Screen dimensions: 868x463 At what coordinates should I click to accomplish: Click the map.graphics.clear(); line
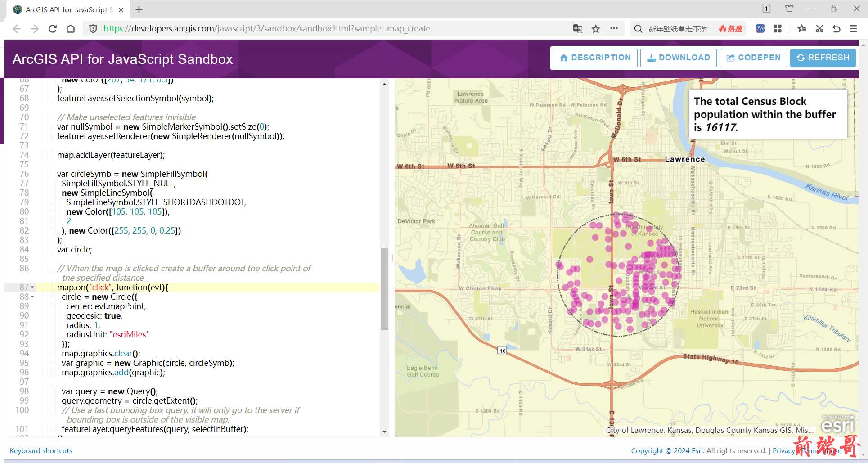[x=101, y=353]
